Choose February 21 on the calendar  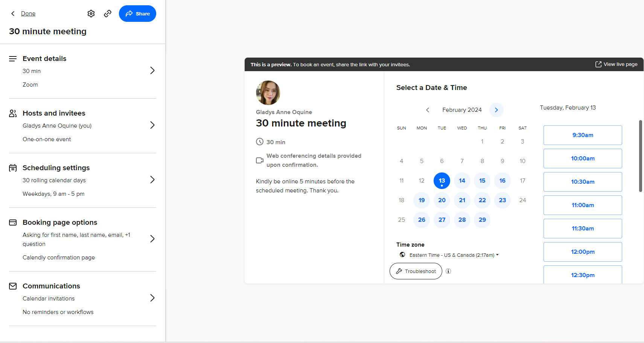[462, 200]
